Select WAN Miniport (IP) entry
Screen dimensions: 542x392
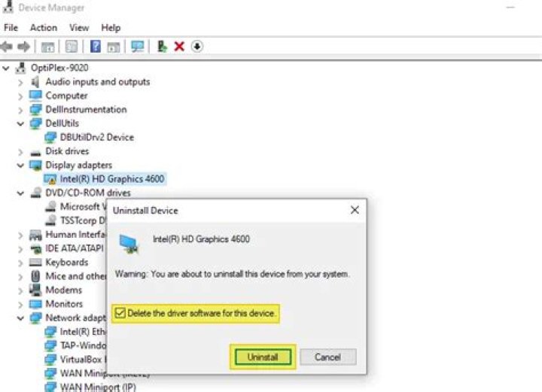click(98, 387)
